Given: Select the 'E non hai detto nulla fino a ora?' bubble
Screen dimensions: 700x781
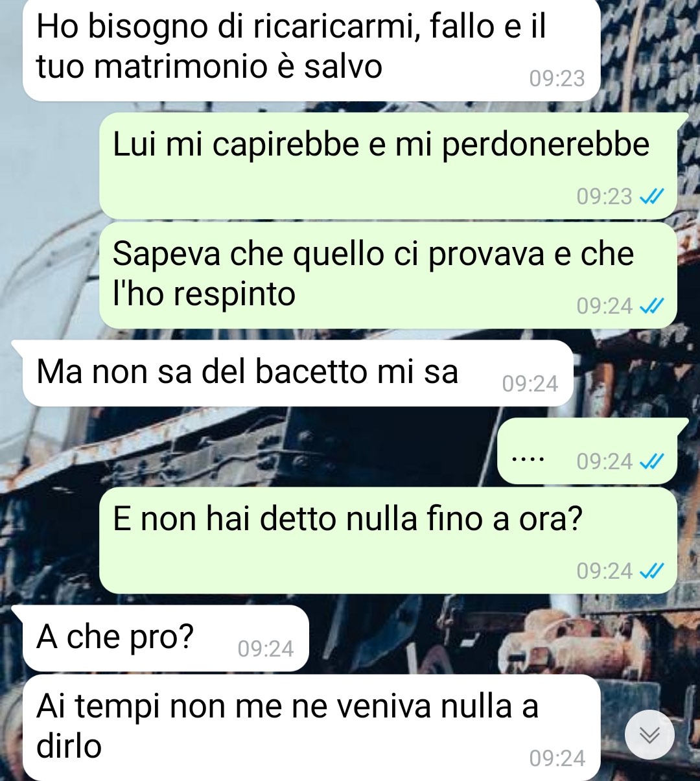Looking at the screenshot, I should point(388,541).
